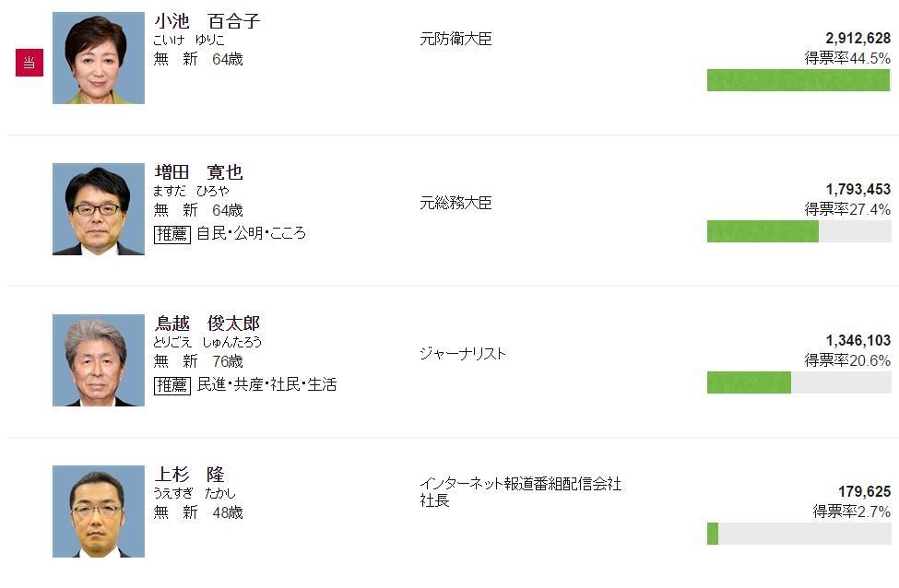
Task: Select the candidate name 鳥越 俊太郎
Action: click(x=207, y=323)
